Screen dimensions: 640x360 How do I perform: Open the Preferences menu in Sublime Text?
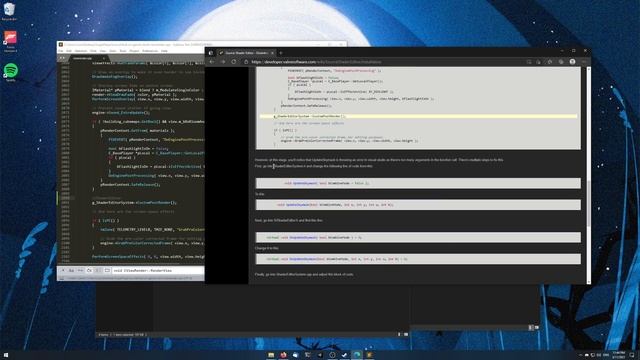(150, 51)
